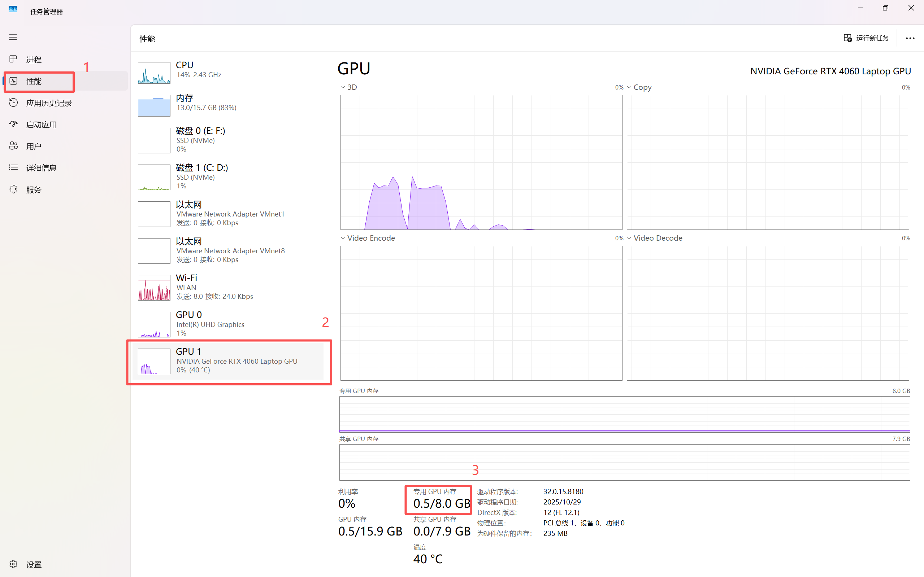The height and width of the screenshot is (577, 924).
Task: Open the 用户 (Users) icon
Action: pos(13,146)
